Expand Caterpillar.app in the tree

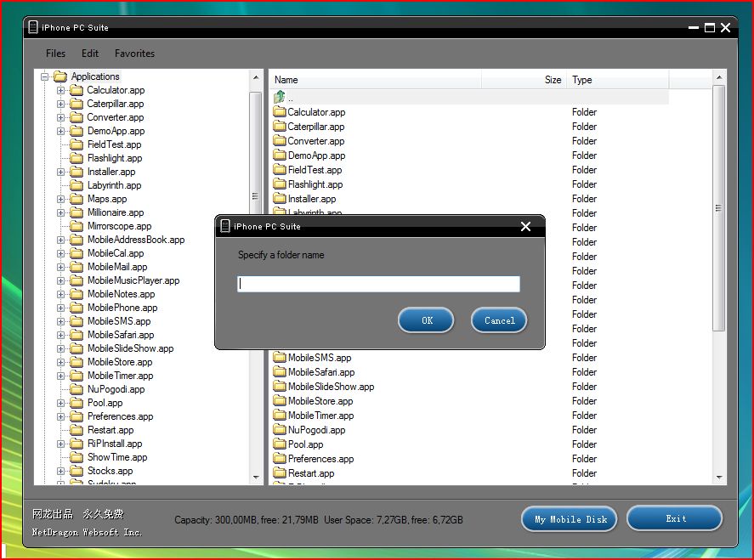coord(60,104)
